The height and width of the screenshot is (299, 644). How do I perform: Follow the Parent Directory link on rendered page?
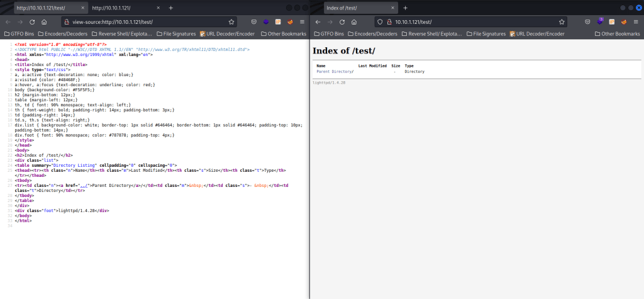(x=333, y=72)
